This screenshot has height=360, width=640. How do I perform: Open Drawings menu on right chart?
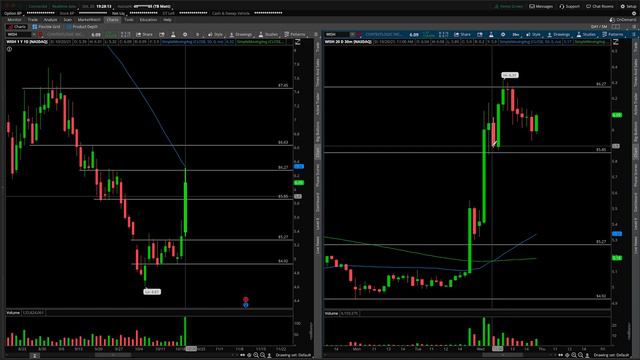click(559, 35)
